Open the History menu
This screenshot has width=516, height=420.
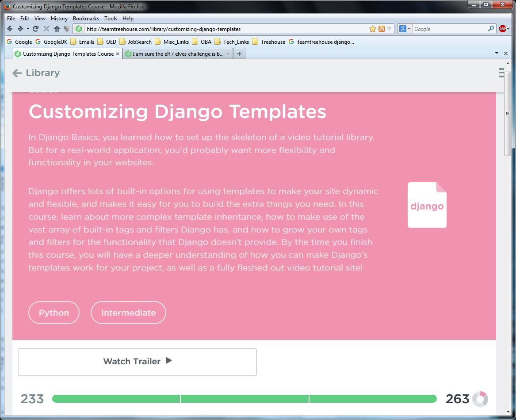coord(59,19)
